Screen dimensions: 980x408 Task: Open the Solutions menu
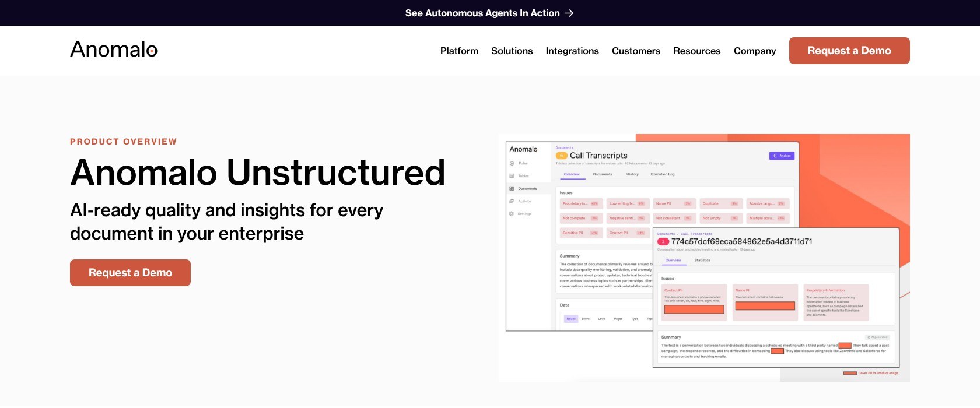(x=512, y=51)
